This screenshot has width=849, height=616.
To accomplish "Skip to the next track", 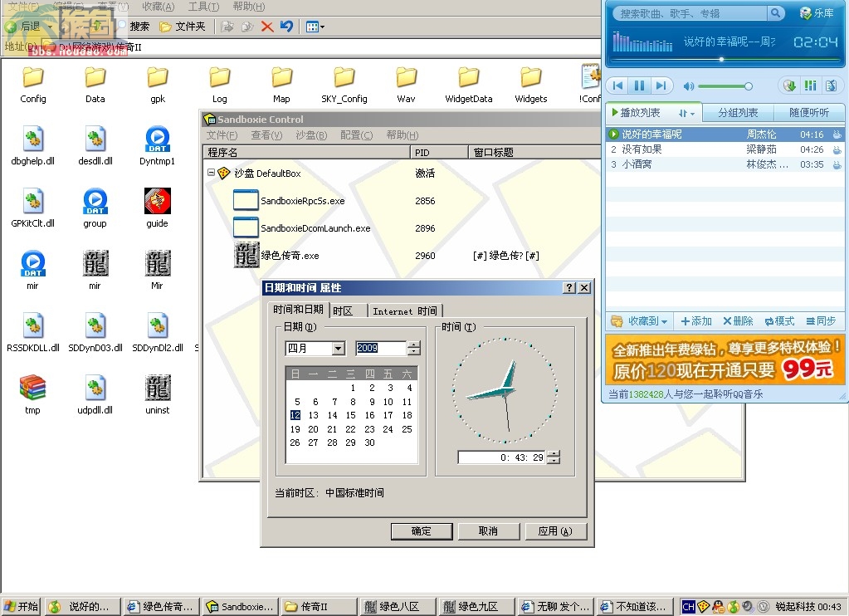I will pos(661,86).
